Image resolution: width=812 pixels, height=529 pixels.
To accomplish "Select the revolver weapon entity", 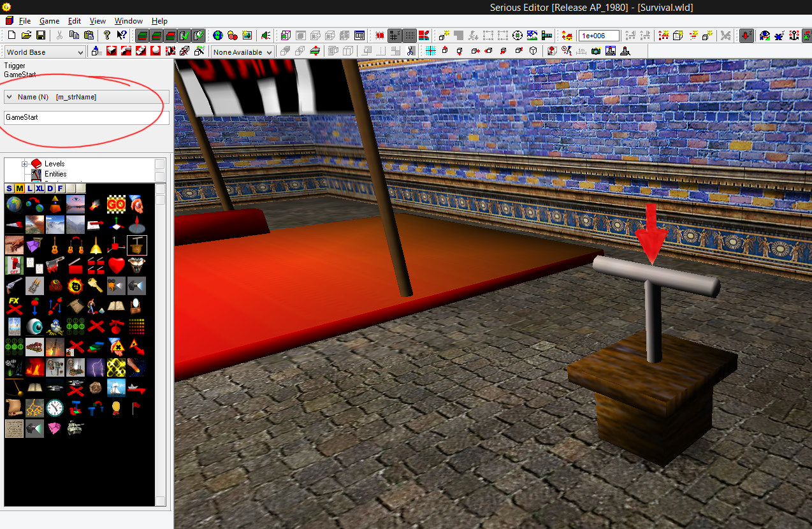I will click(x=14, y=285).
